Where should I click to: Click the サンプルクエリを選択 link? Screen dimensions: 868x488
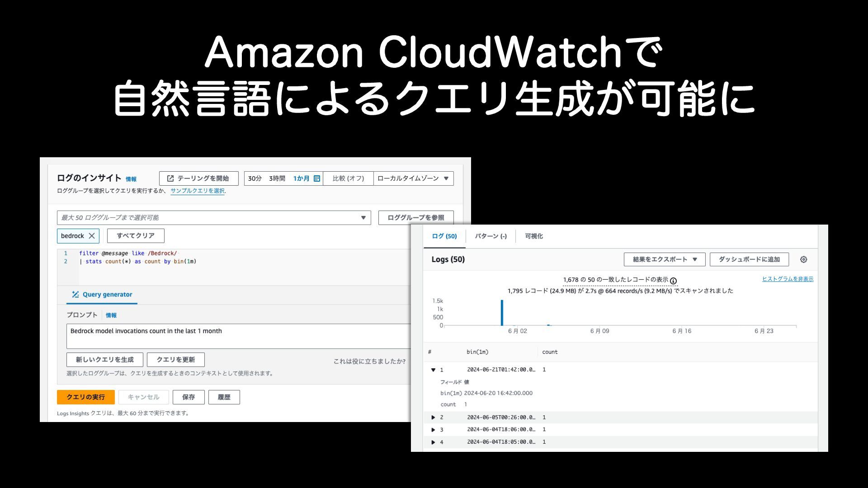(x=198, y=191)
